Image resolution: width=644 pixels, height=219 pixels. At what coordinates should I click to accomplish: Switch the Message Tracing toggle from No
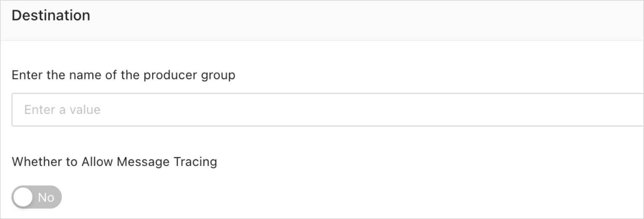coord(37,197)
